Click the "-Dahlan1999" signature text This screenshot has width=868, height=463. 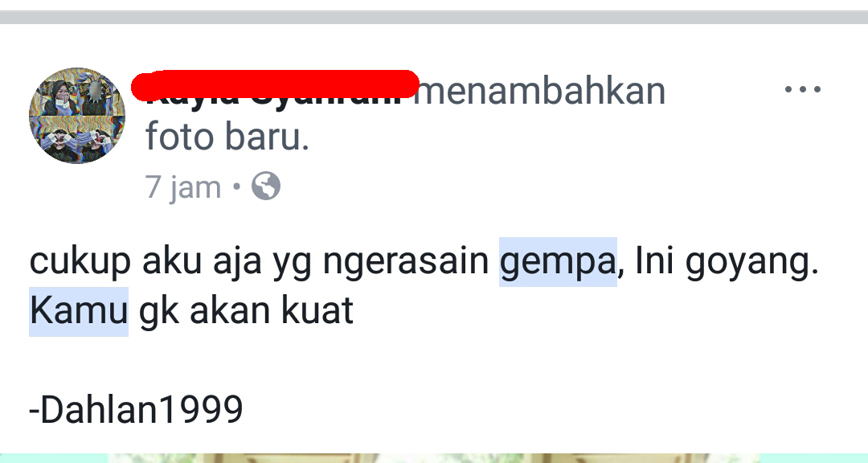click(x=136, y=410)
